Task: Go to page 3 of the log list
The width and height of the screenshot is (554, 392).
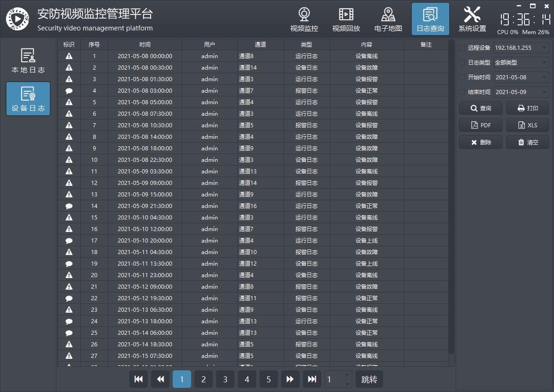Action: (x=225, y=379)
